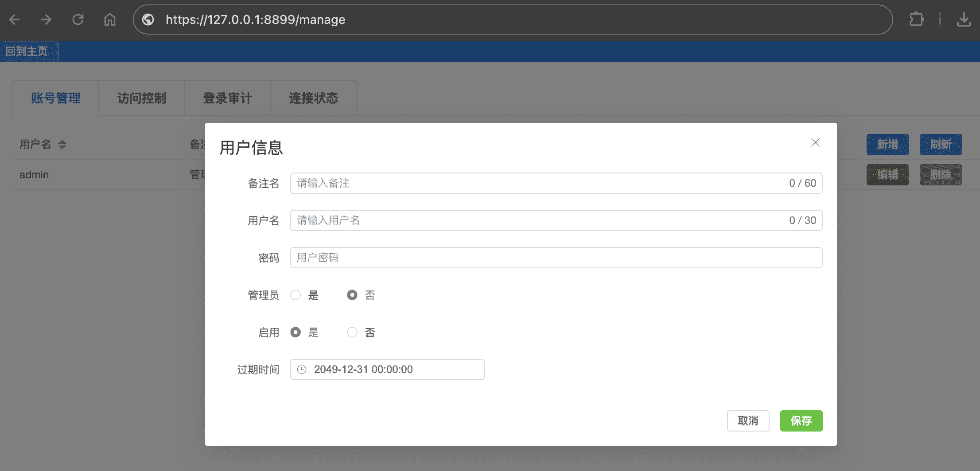This screenshot has width=980, height=471.
Task: Focus the 密码 input field
Action: coord(556,258)
